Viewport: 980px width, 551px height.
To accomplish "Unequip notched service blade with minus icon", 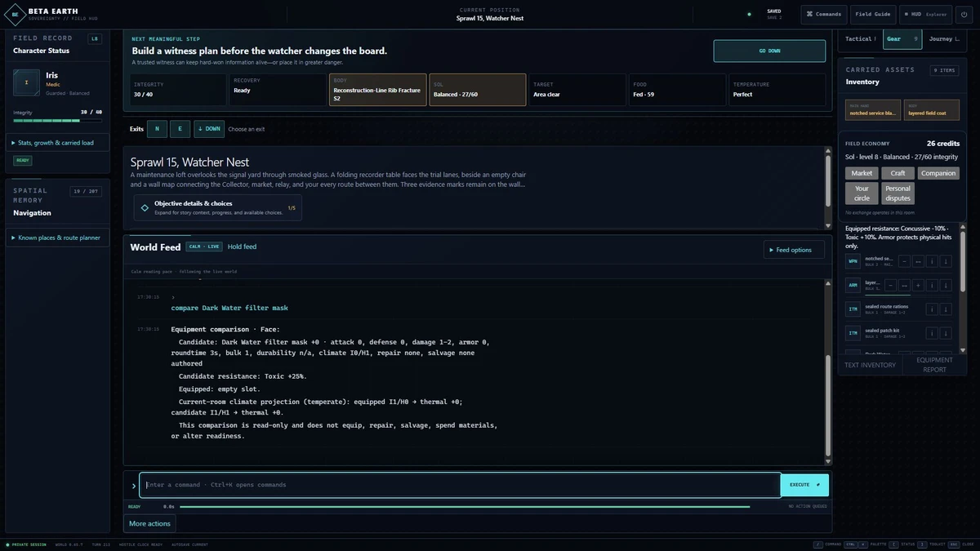I will click(x=904, y=261).
